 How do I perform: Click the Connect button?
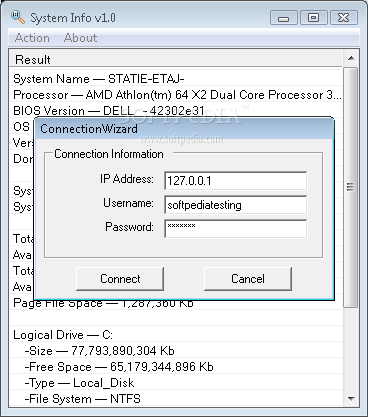tap(120, 279)
